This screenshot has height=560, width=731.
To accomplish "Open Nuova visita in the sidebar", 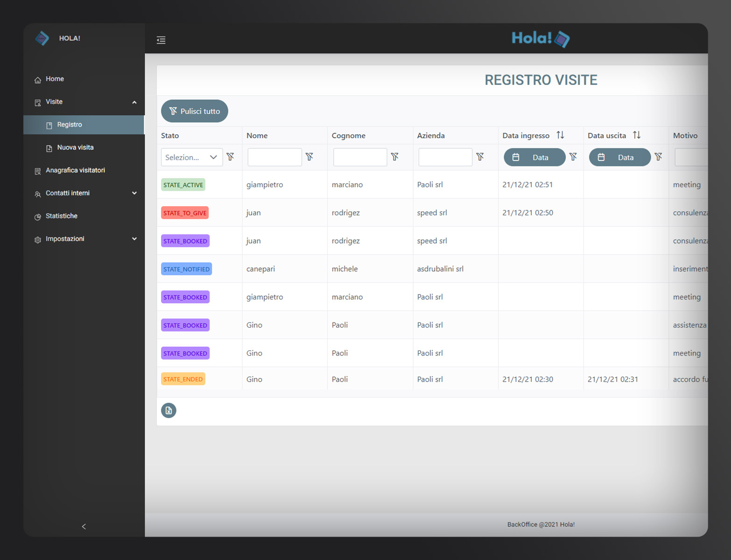I will pyautogui.click(x=75, y=147).
